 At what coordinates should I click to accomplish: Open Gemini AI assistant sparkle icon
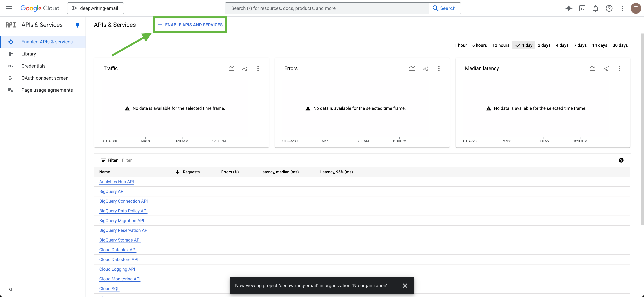point(569,8)
